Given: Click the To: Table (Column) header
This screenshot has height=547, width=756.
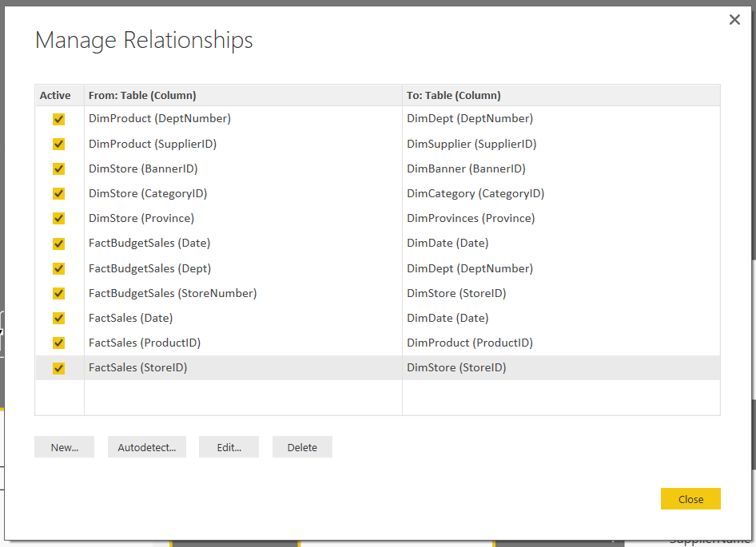Looking at the screenshot, I should pyautogui.click(x=453, y=95).
